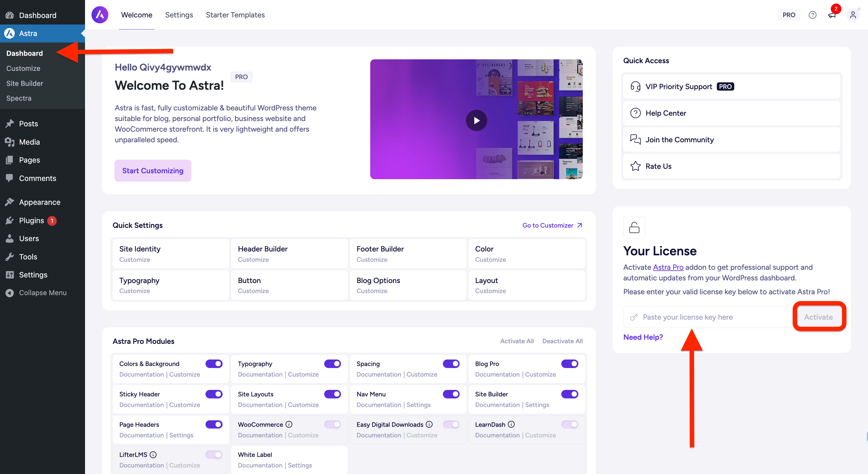Disable the Colors & Background module

click(214, 364)
